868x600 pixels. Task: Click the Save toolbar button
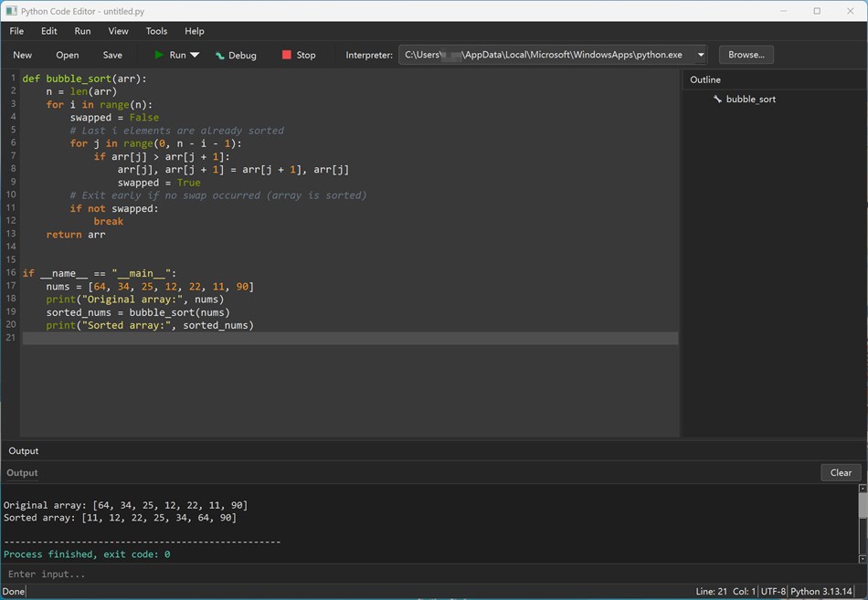click(x=112, y=55)
